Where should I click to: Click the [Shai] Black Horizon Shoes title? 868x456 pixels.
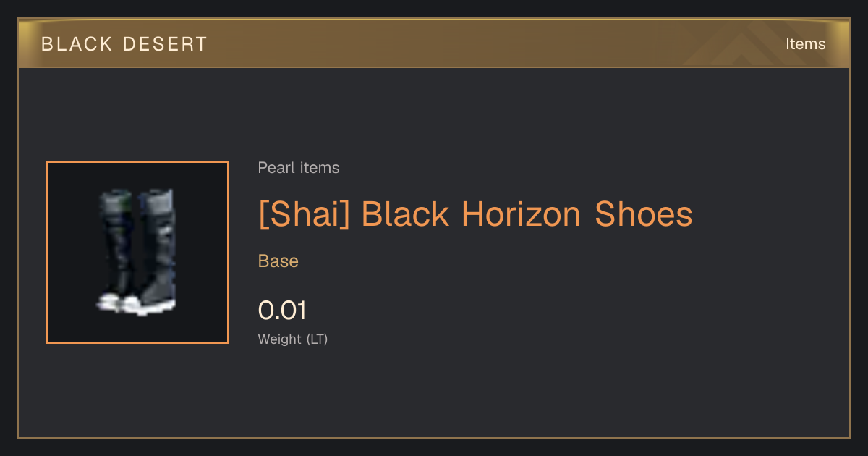(x=475, y=214)
